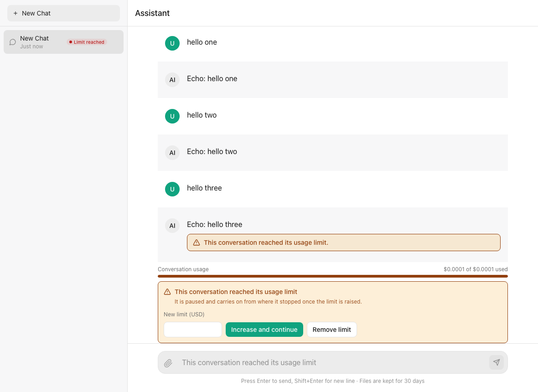Click the reply text 'Echo: hello one'
The height and width of the screenshot is (392, 538).
coord(212,78)
